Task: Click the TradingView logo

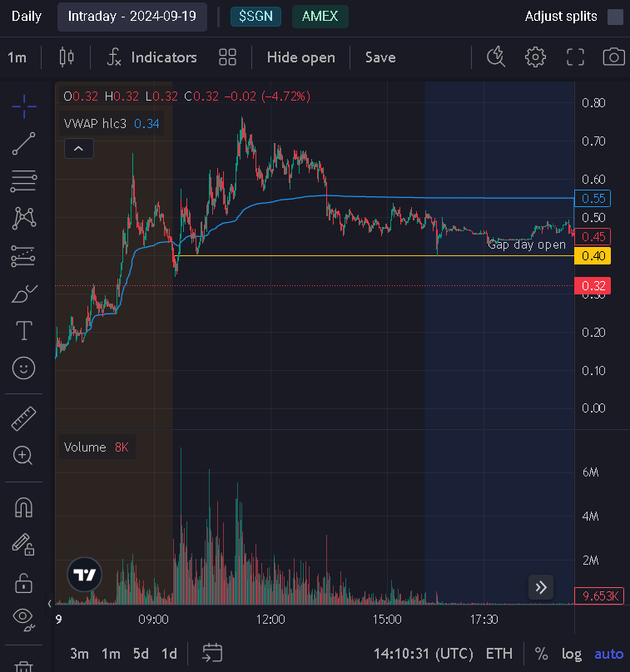Action: (x=85, y=575)
